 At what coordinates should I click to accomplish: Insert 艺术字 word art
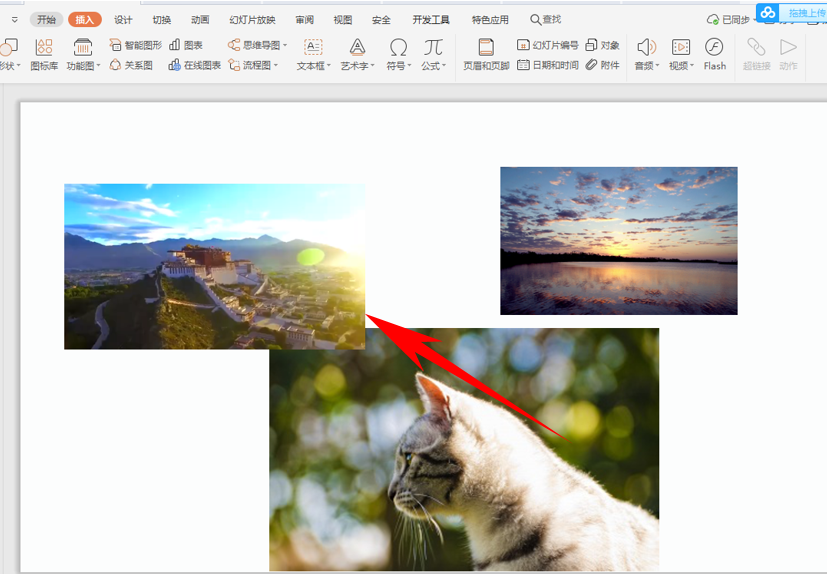(357, 54)
